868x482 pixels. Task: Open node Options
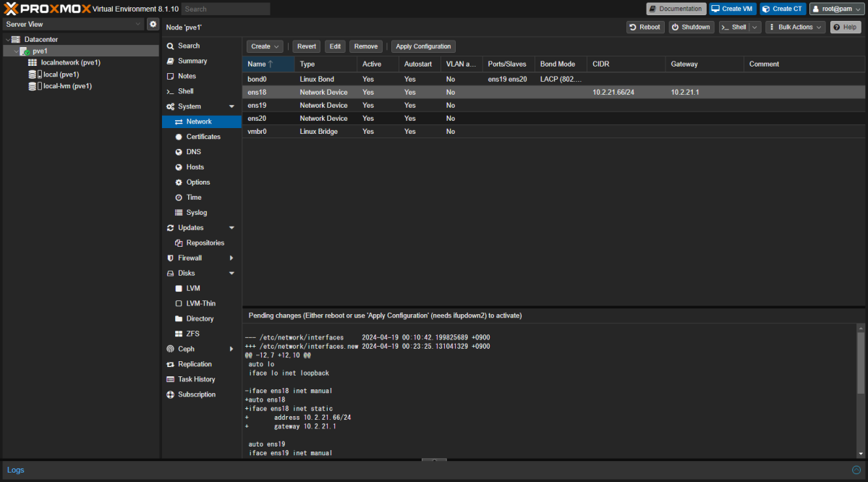coord(201,182)
